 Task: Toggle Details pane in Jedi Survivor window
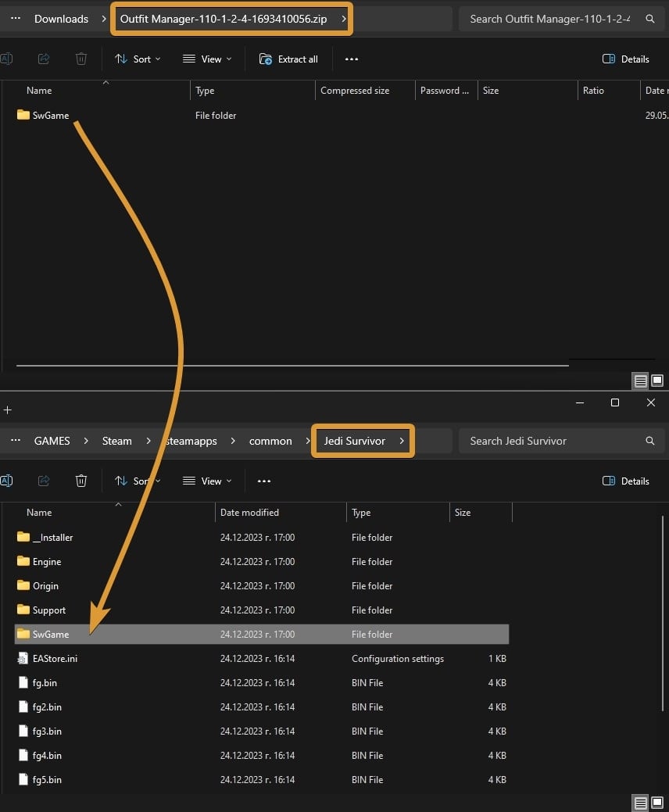(625, 481)
